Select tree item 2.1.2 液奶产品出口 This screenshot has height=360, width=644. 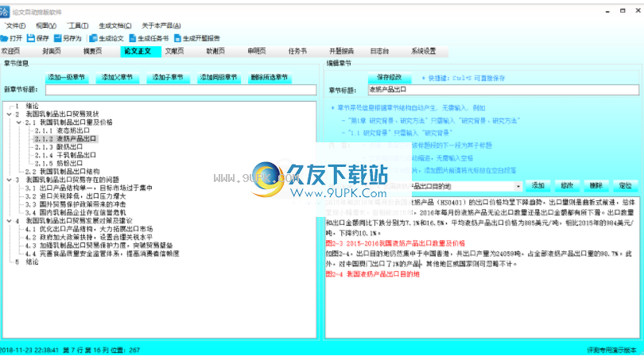65,139
